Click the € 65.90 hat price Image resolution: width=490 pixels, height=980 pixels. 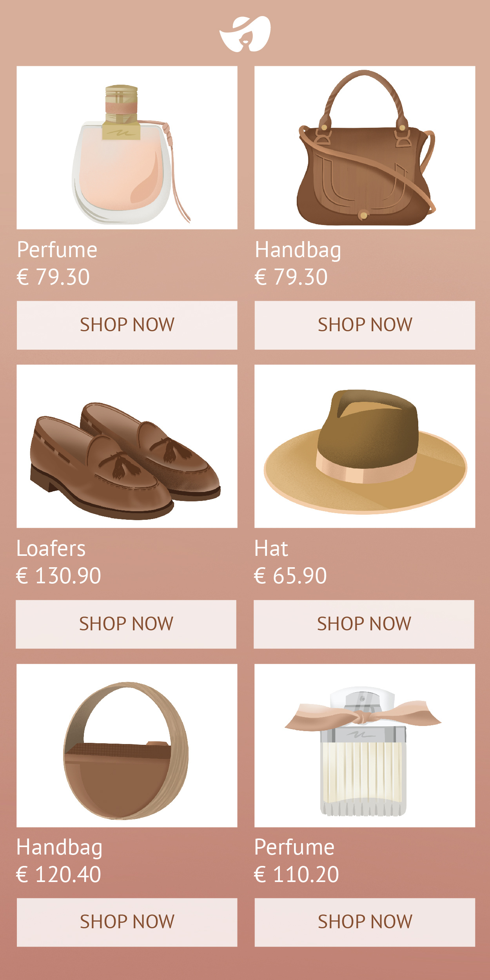(290, 575)
